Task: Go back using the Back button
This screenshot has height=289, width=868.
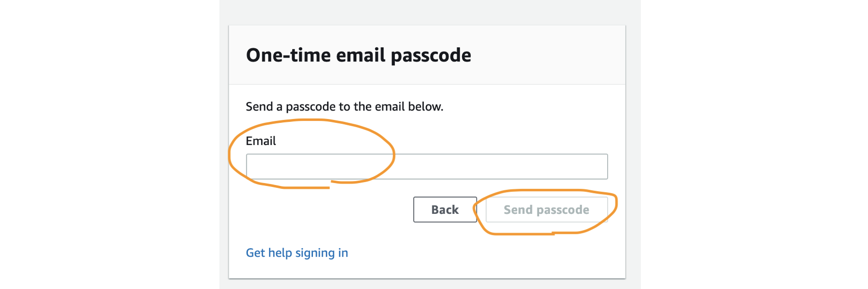Action: (445, 210)
